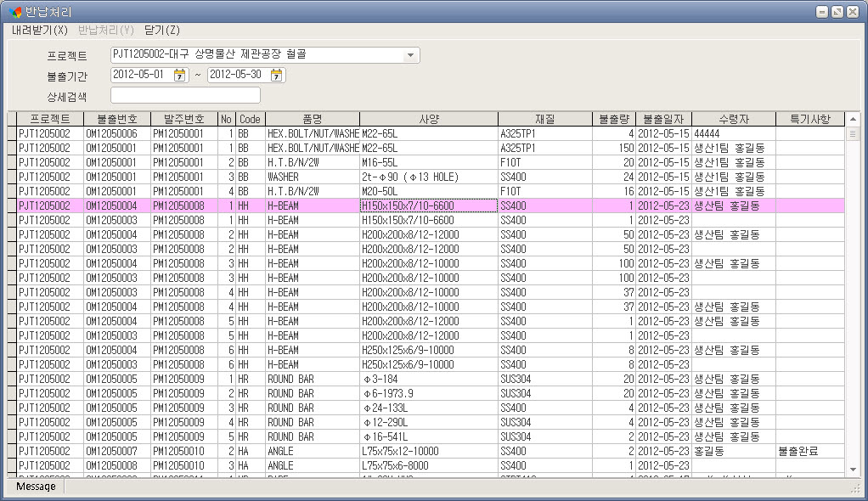Sort by the 프로젝트 column header
Screen dimensions: 868x501
(50, 119)
